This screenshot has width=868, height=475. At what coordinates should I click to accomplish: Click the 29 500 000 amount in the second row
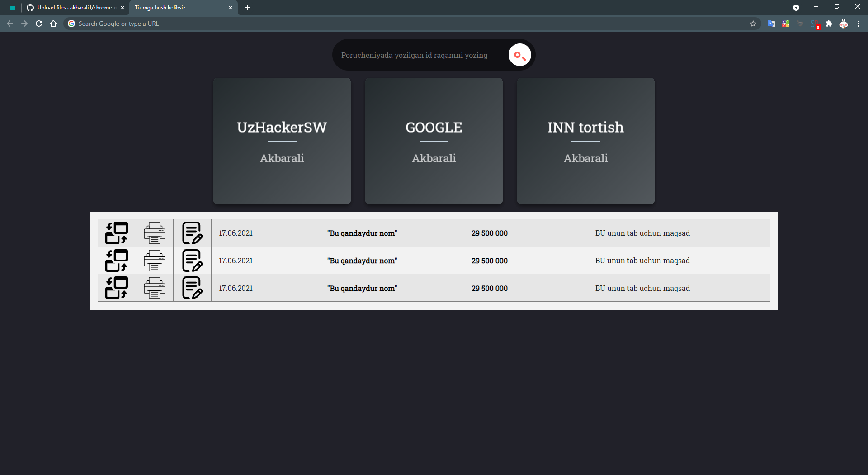pos(490,261)
